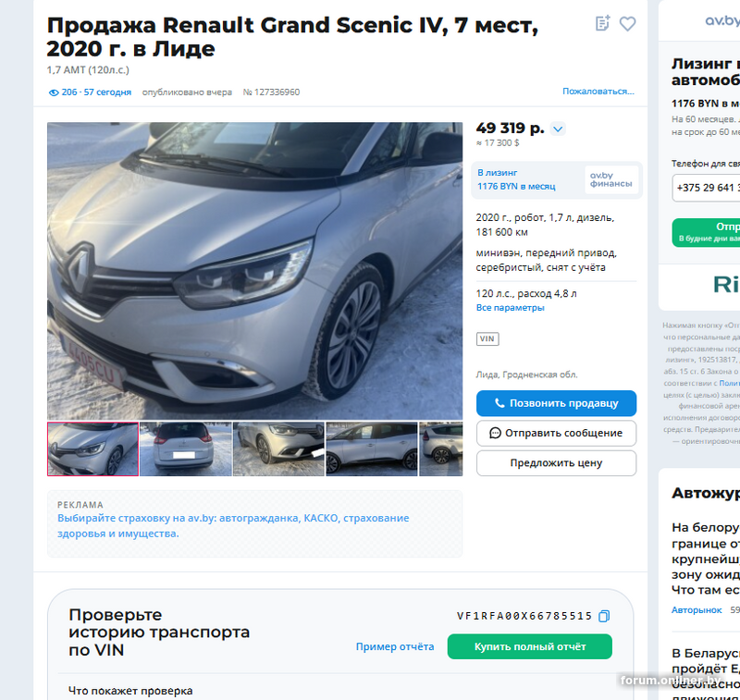The image size is (740, 700).
Task: Click Пожаловаться report link
Action: [x=598, y=92]
